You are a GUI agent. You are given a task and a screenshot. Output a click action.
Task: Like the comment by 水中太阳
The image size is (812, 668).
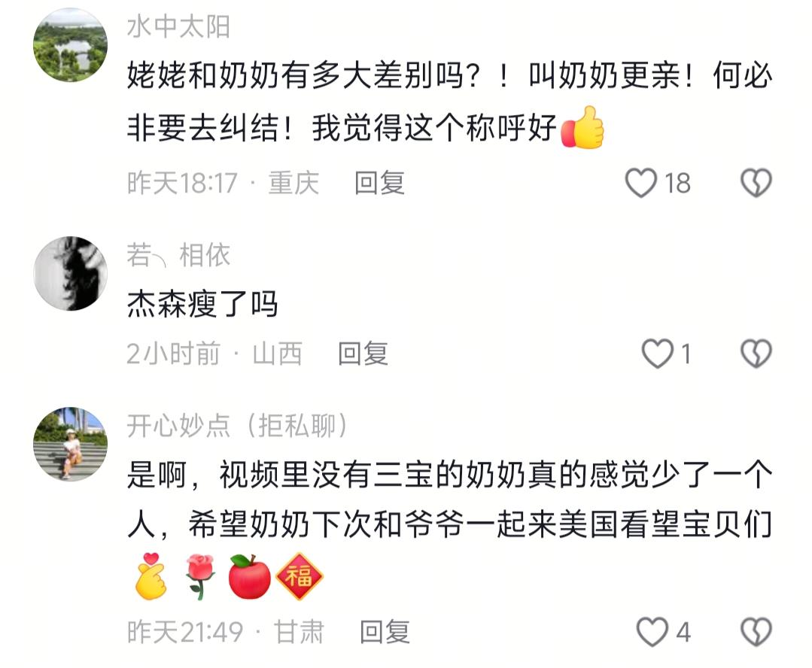click(641, 183)
